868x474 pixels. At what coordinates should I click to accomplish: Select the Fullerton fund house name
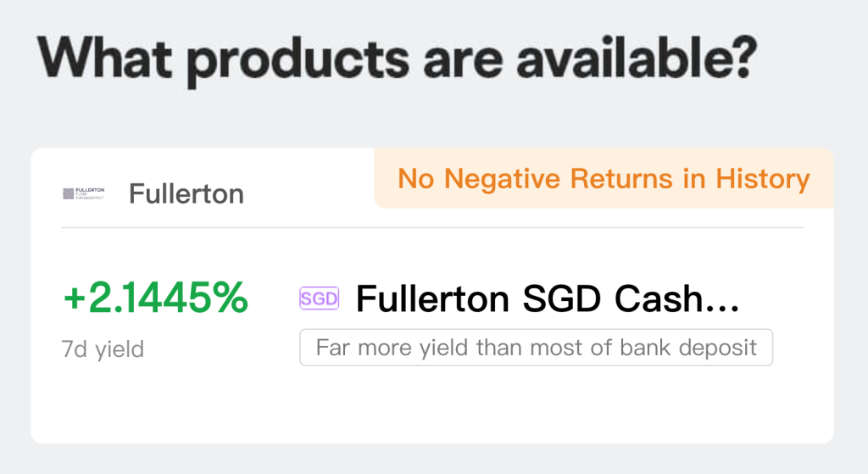click(x=186, y=194)
